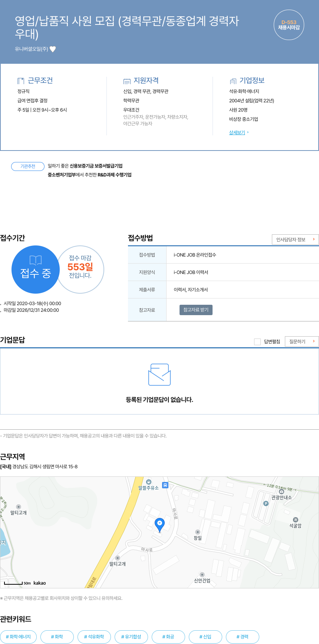Select the #석유화학 keyword tag

pyautogui.click(x=94, y=637)
